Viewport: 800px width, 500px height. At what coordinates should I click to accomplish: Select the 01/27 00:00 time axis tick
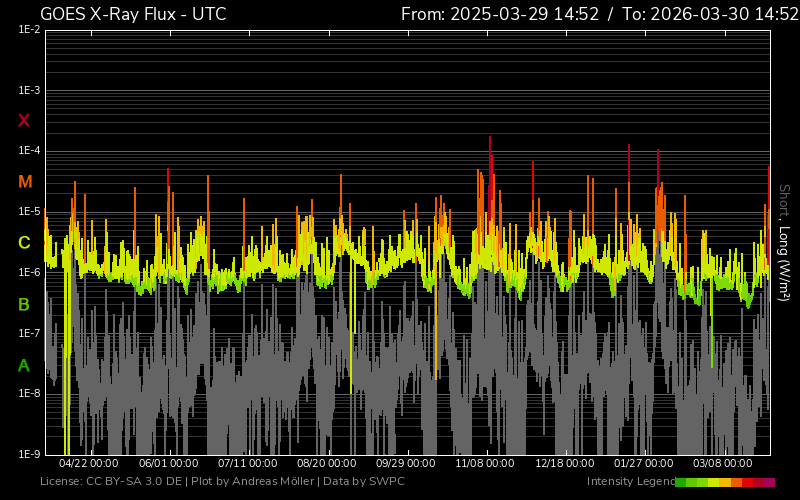point(643,464)
